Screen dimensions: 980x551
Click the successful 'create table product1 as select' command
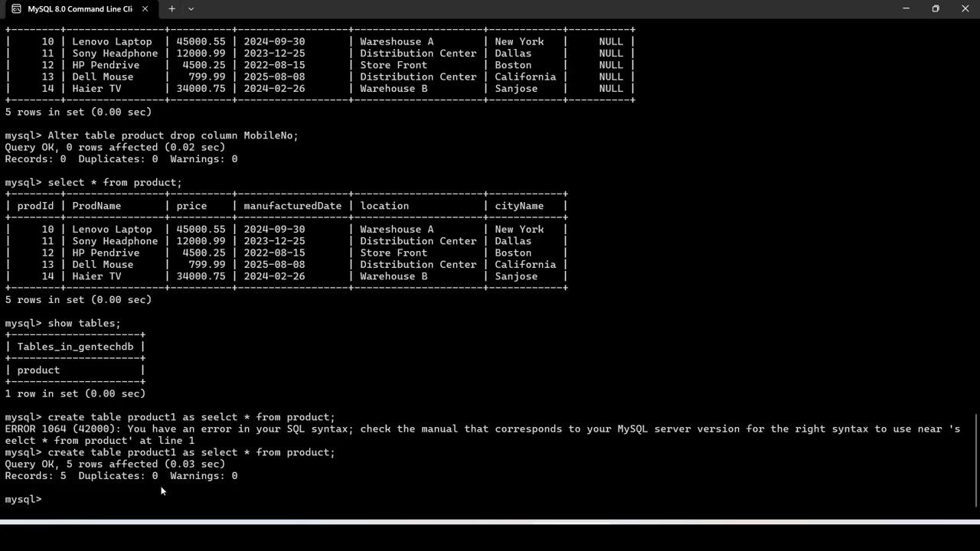(x=191, y=452)
